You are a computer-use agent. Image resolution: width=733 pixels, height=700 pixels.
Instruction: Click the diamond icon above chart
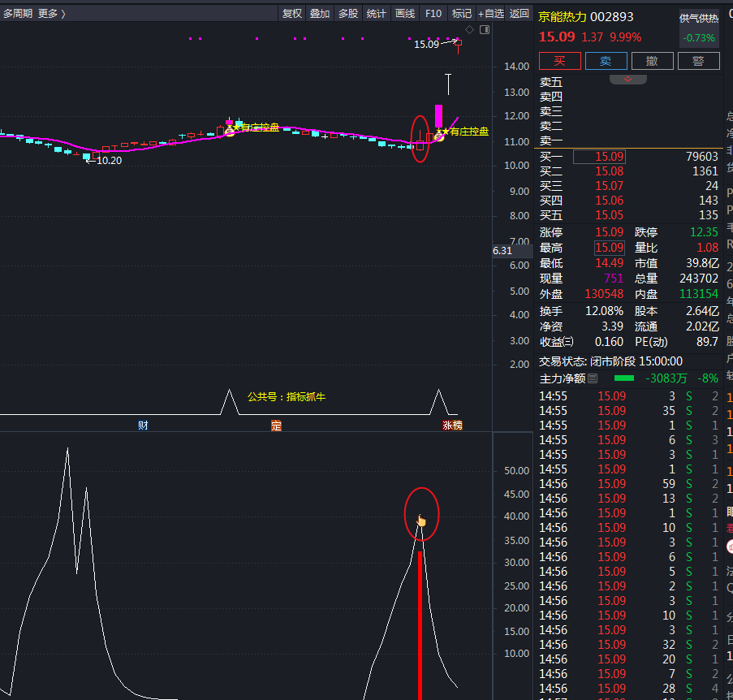point(470,30)
